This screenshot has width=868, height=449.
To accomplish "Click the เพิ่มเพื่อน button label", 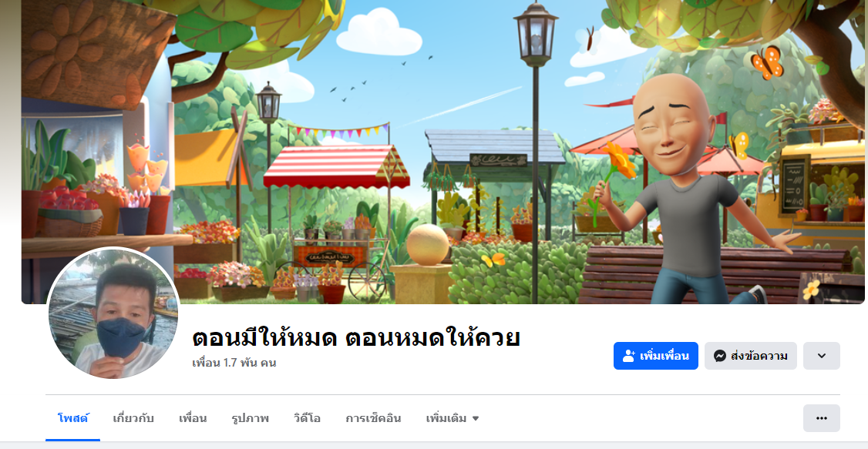I will (664, 356).
